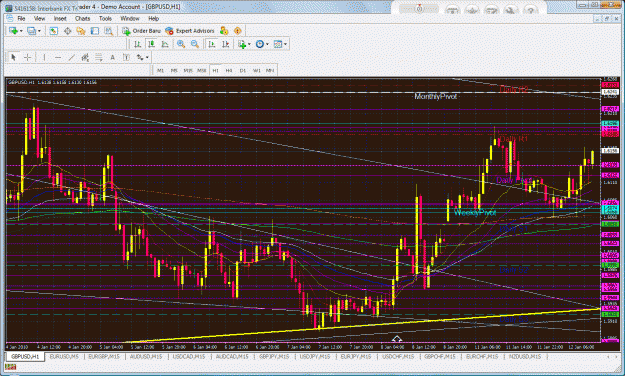Click the Arrows objects icon

[x=140, y=57]
